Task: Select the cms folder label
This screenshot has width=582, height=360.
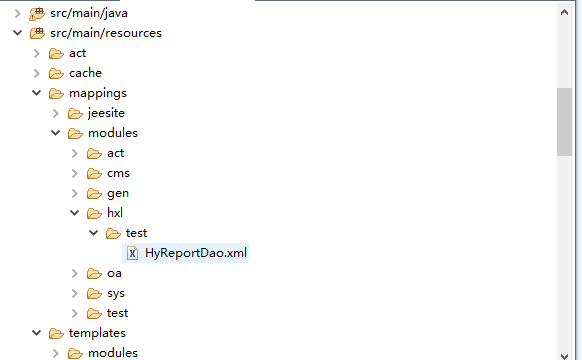Action: [118, 173]
